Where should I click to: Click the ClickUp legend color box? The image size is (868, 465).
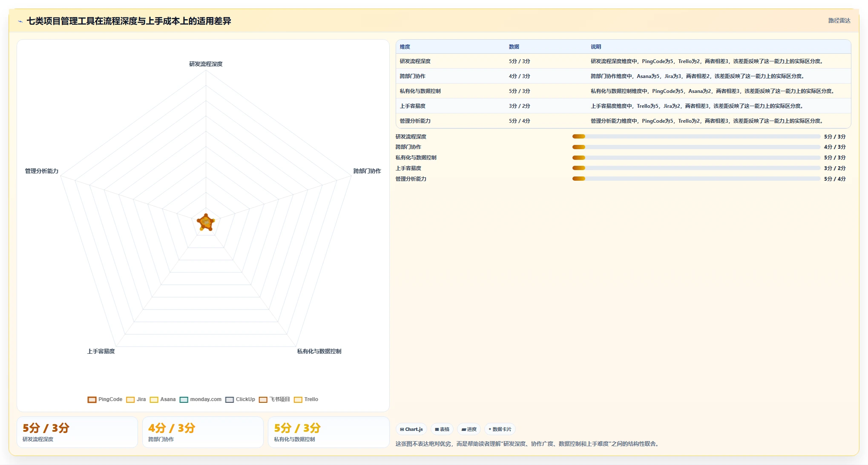pyautogui.click(x=230, y=400)
